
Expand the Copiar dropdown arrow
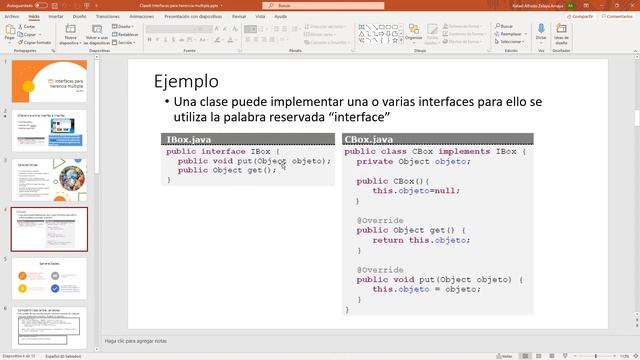[x=40, y=34]
